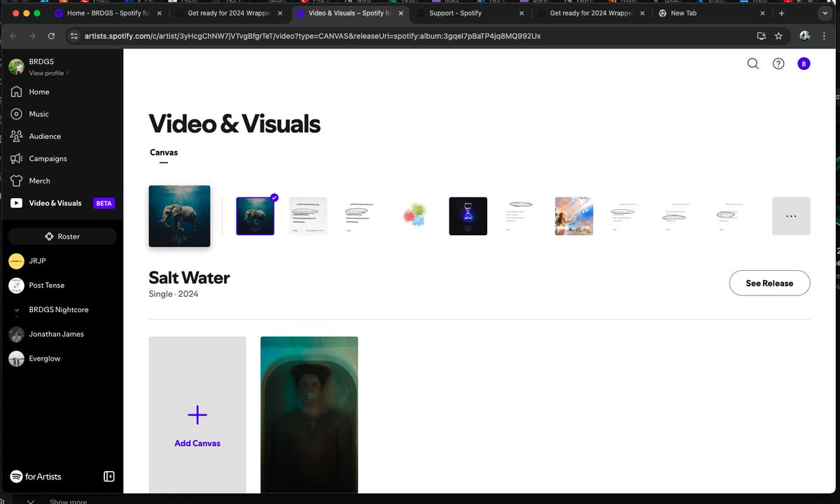Click the BETA badge
The image size is (840, 504).
click(104, 204)
